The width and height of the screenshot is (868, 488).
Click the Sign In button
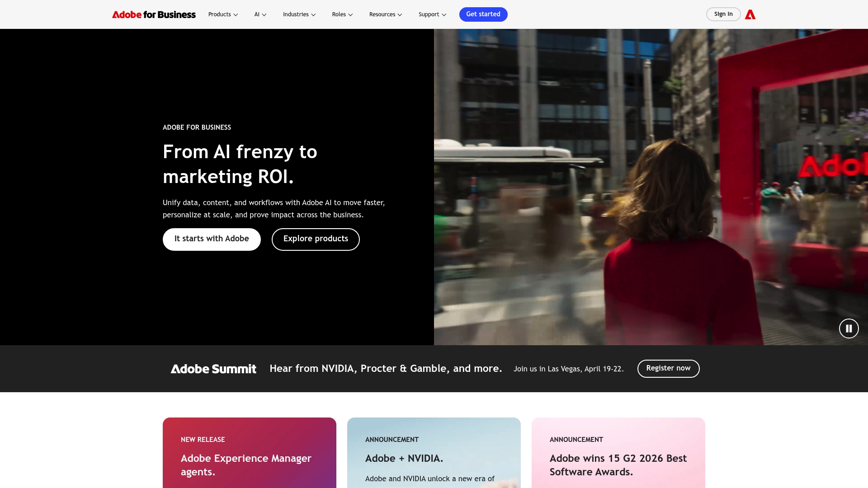[723, 14]
